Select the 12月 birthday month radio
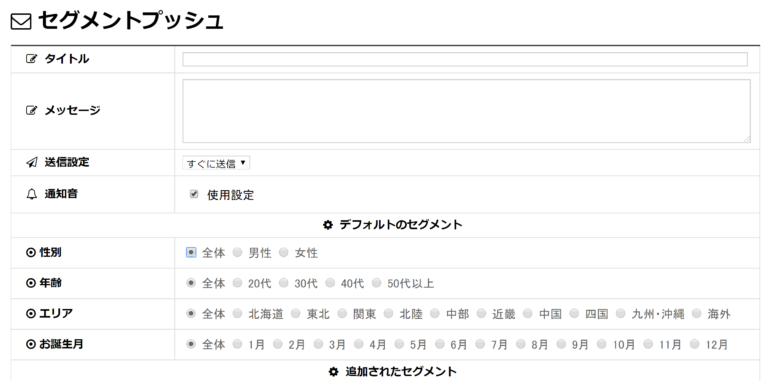The width and height of the screenshot is (768, 381). coord(695,344)
